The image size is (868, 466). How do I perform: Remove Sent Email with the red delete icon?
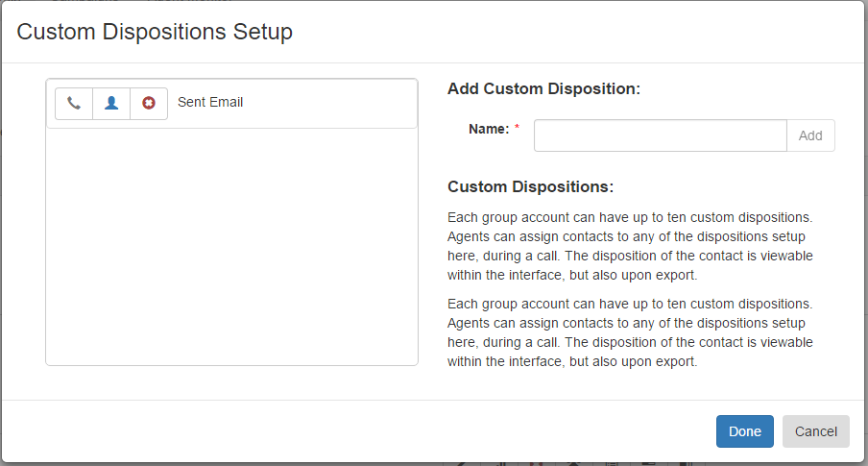149,103
